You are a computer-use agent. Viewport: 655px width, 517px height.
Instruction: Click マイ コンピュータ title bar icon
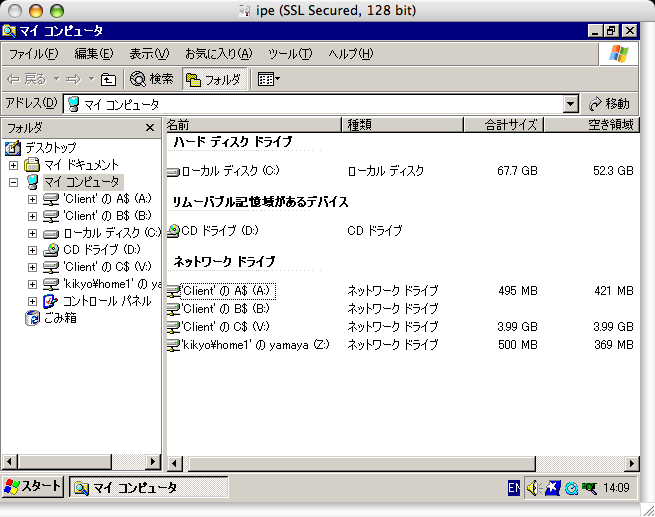coord(9,31)
